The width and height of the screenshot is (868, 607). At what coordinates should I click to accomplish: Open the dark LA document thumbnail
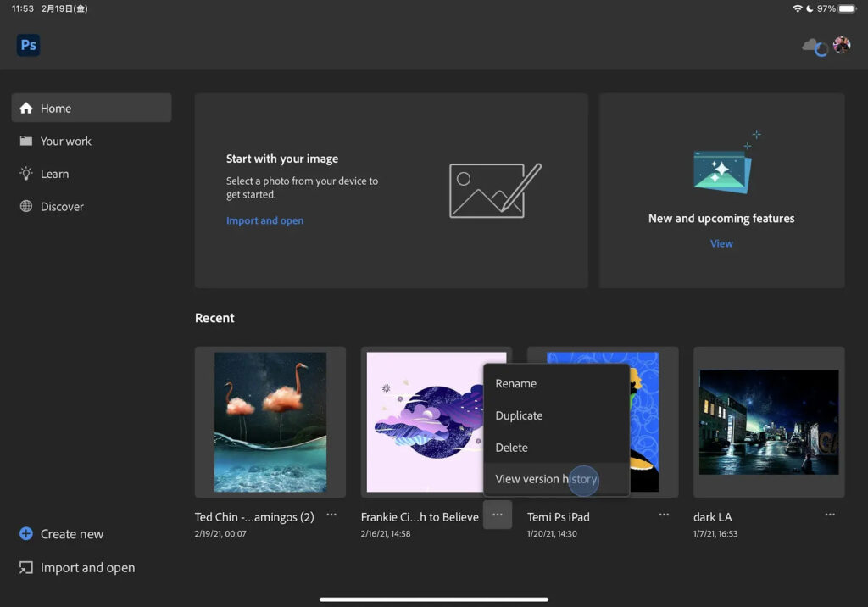pyautogui.click(x=768, y=421)
